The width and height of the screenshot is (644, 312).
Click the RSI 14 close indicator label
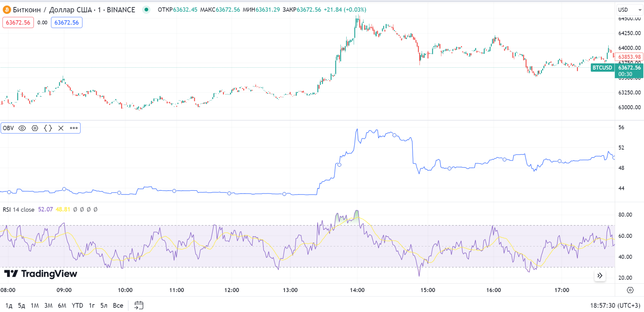[x=19, y=210]
